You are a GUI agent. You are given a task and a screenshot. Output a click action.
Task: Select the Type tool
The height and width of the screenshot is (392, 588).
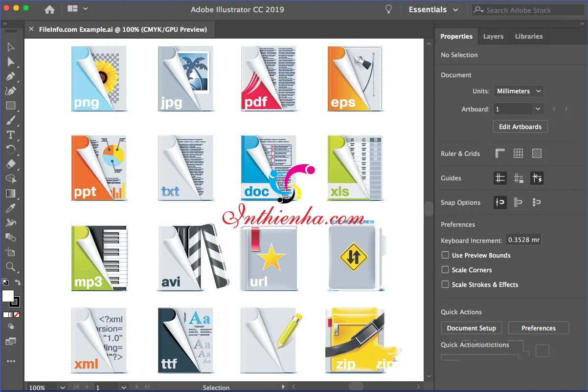(11, 135)
